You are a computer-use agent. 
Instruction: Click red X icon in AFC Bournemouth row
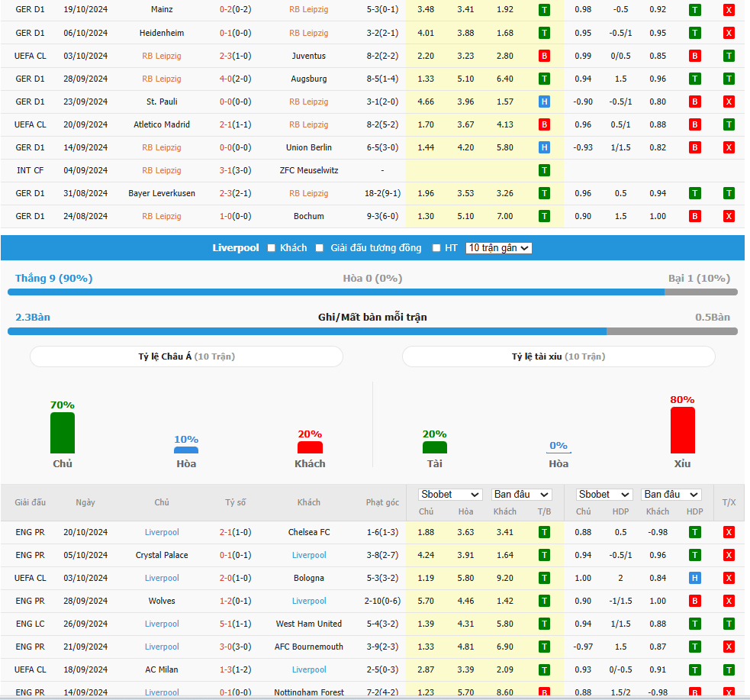click(x=729, y=647)
